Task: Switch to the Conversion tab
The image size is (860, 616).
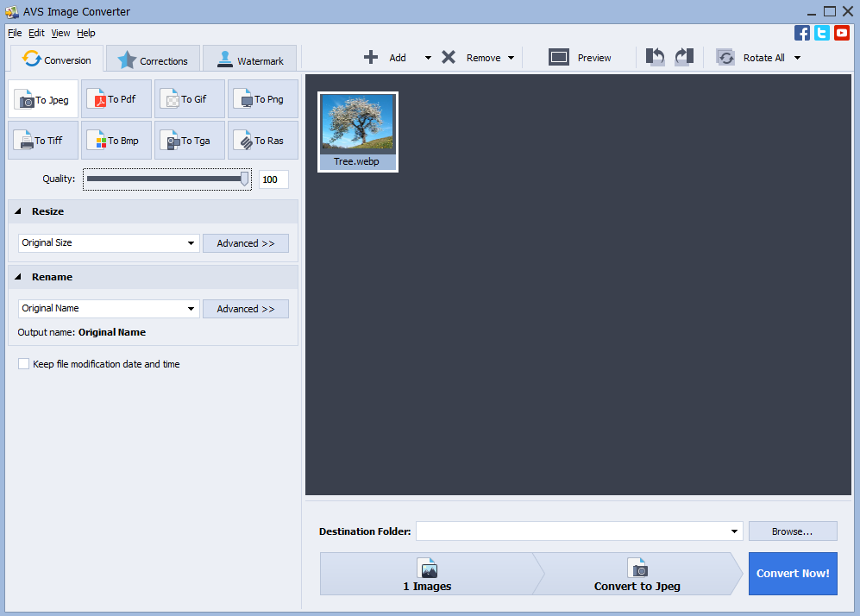Action: pyautogui.click(x=57, y=60)
